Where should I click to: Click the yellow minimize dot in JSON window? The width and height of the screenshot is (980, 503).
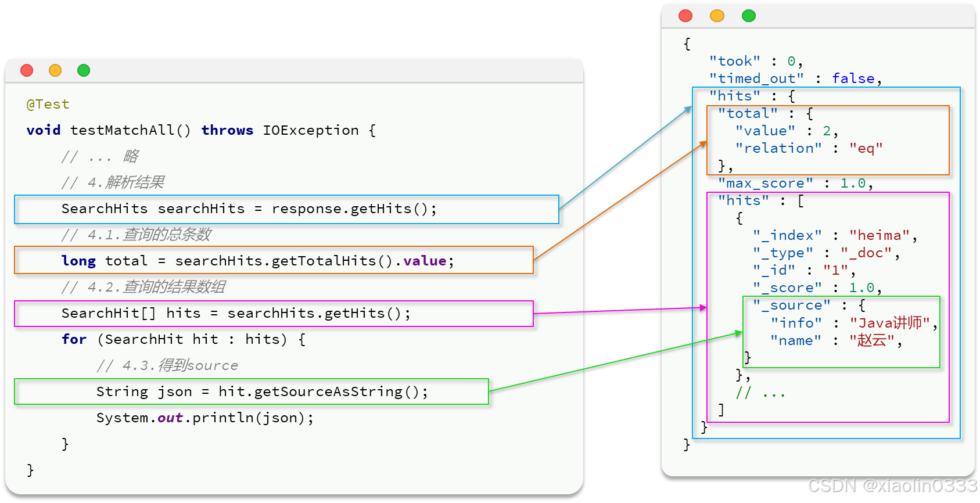pyautogui.click(x=717, y=16)
